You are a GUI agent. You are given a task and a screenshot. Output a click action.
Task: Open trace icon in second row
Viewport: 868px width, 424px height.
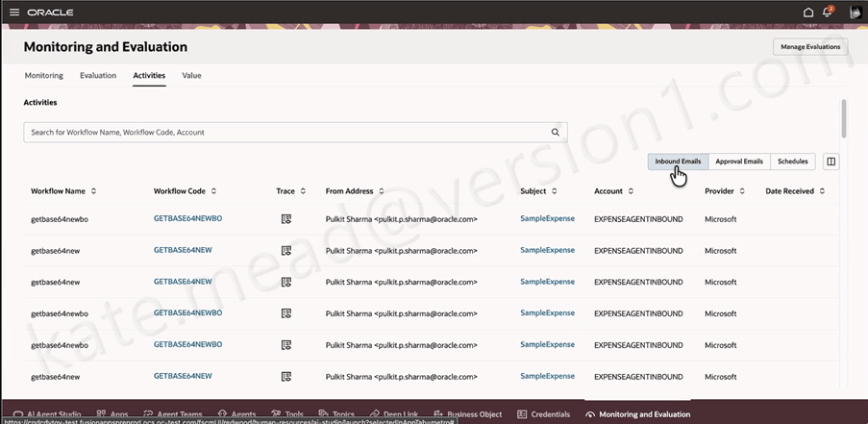(x=285, y=251)
